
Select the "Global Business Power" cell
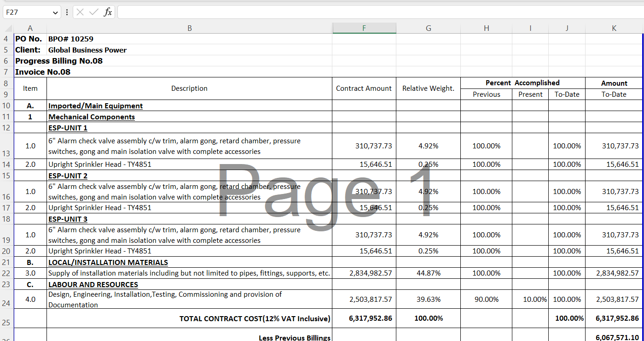189,50
